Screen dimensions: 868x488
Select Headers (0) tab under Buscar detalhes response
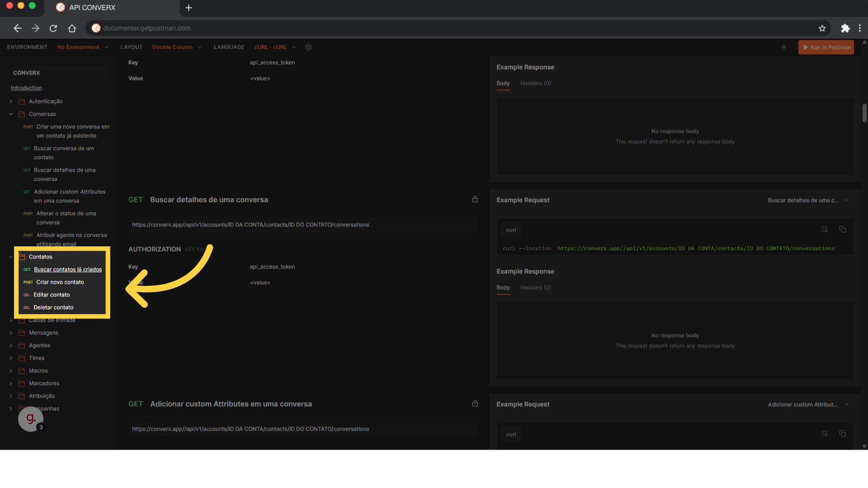pos(535,287)
